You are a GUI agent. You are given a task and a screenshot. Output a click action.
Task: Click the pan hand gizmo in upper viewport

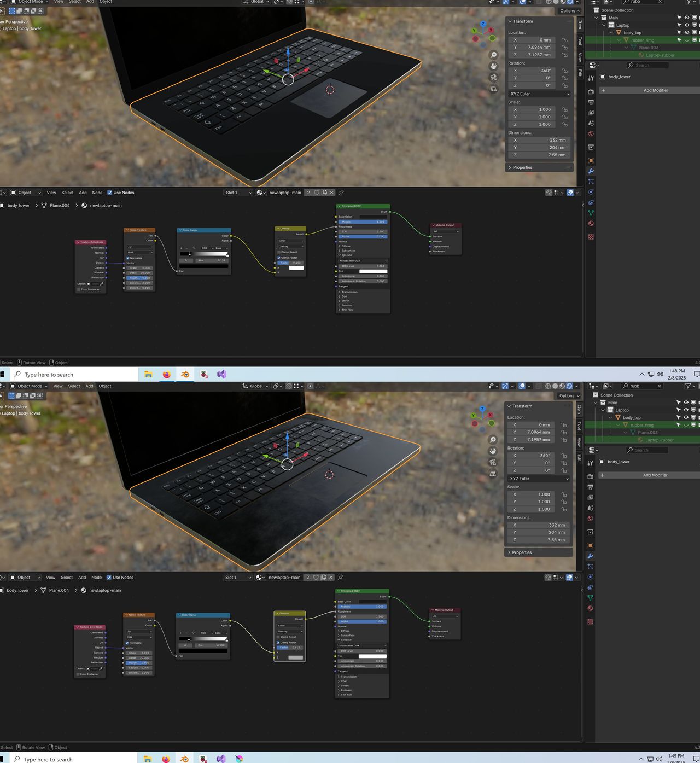coord(493,66)
